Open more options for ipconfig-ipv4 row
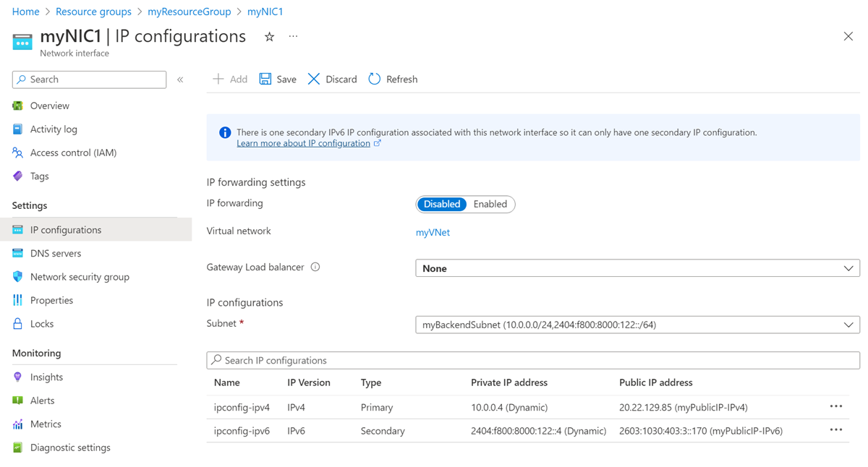The height and width of the screenshot is (467, 868). (x=835, y=407)
